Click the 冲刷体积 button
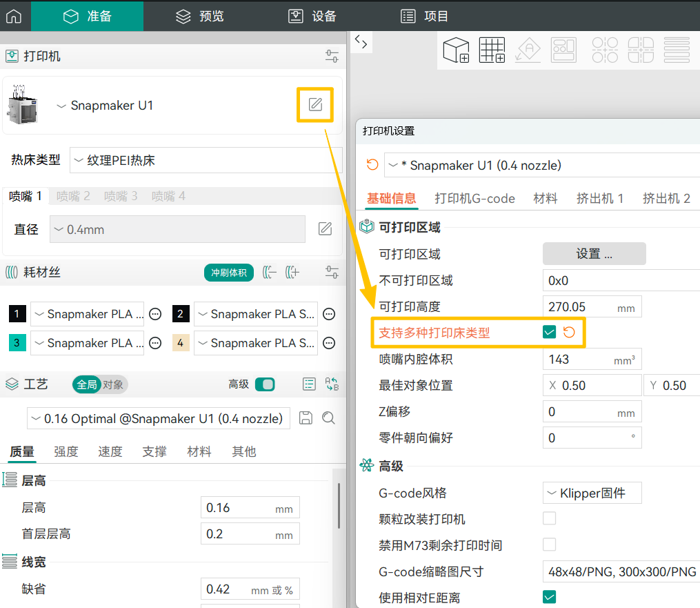The width and height of the screenshot is (700, 608). pyautogui.click(x=228, y=272)
